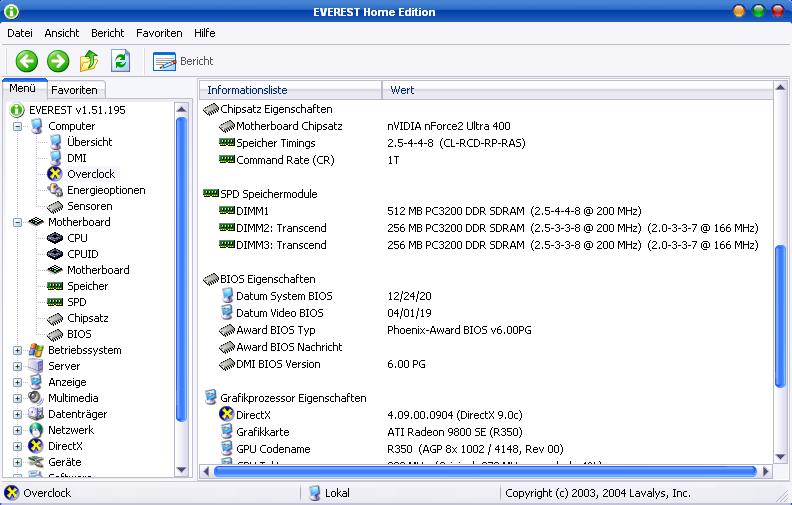Select the Motherboard child item under Motherboard
Screen dimensions: 792x505
(98, 270)
